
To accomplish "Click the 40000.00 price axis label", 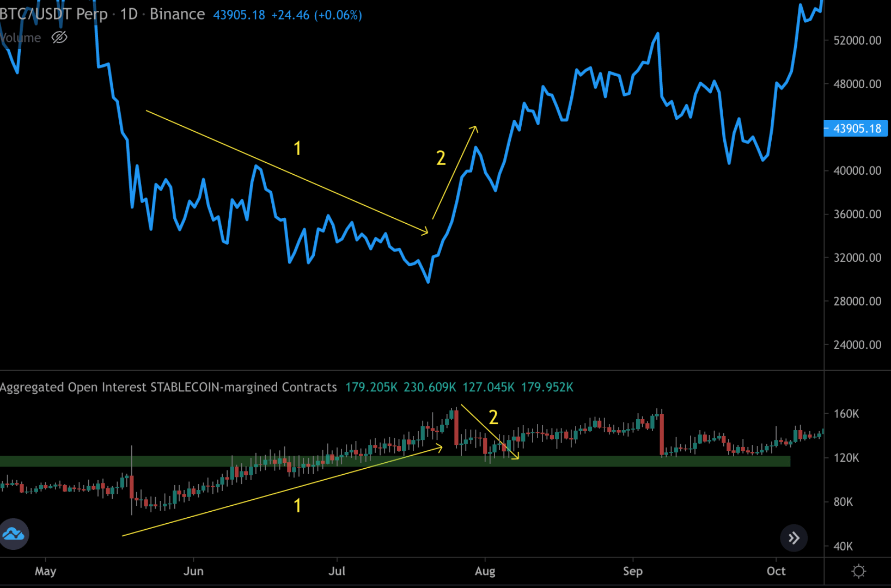I will 857,170.
